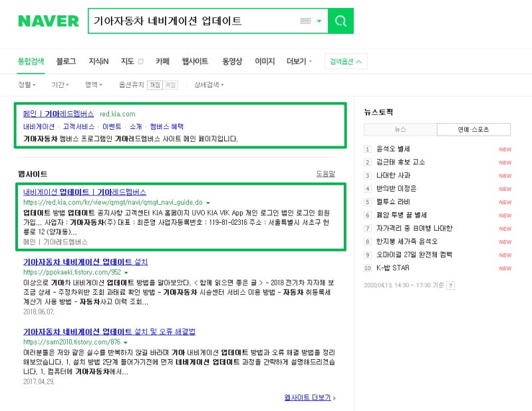Click the sam2010.tistory.com/876 URL
The image size is (532, 411).
coord(72,342)
